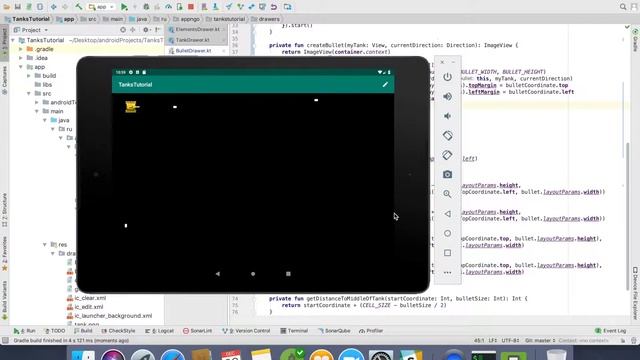Click the undo arrow icon in the toolbar

coord(274,7)
